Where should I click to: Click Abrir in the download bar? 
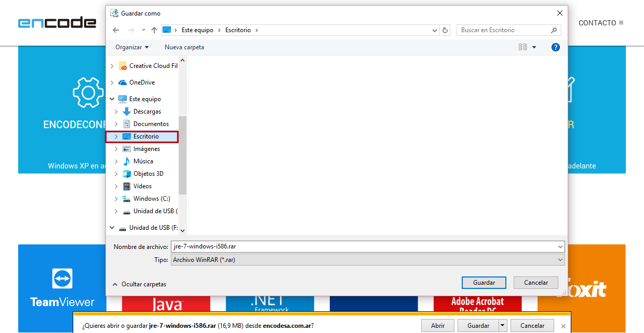[x=438, y=326]
